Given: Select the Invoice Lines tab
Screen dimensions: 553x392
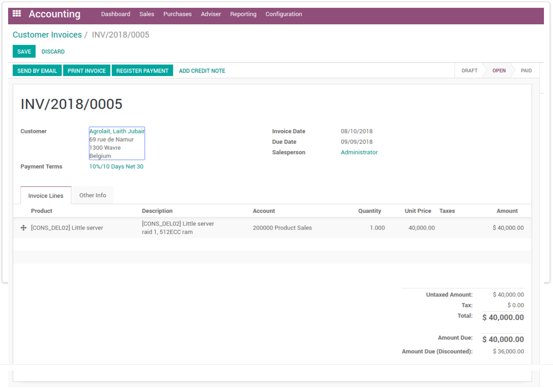Looking at the screenshot, I should (x=46, y=196).
